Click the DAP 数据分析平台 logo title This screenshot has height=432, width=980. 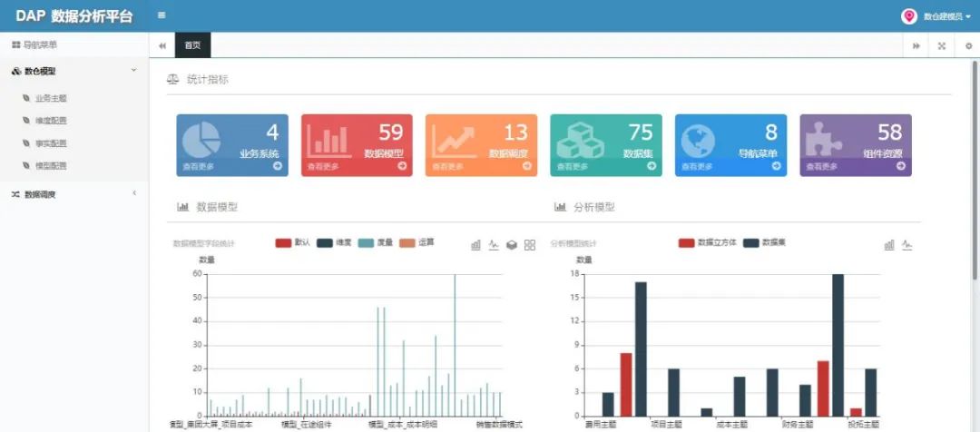(x=74, y=17)
